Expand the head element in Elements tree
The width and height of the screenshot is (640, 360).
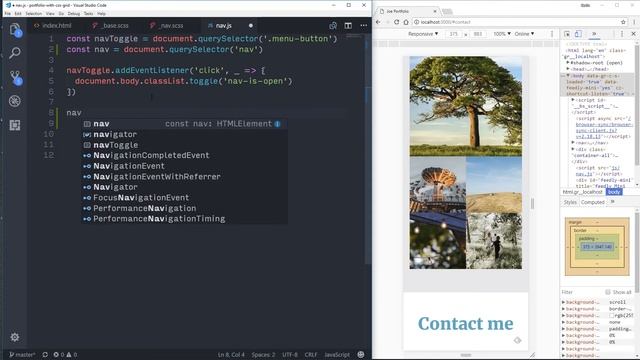pos(568,69)
